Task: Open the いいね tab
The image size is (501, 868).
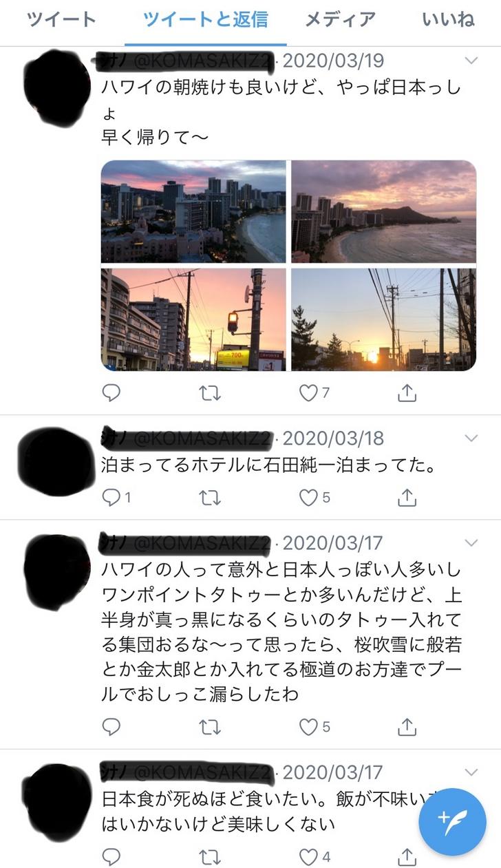Action: coord(449,19)
